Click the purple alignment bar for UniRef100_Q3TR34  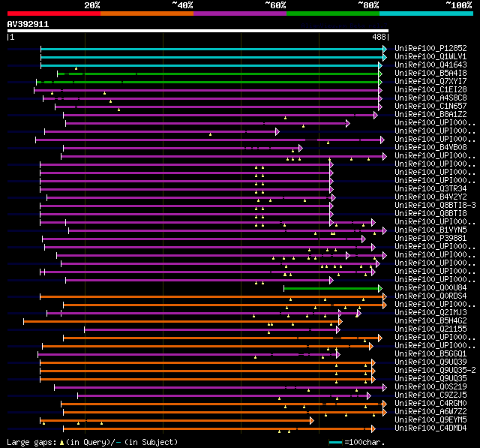coord(185,190)
